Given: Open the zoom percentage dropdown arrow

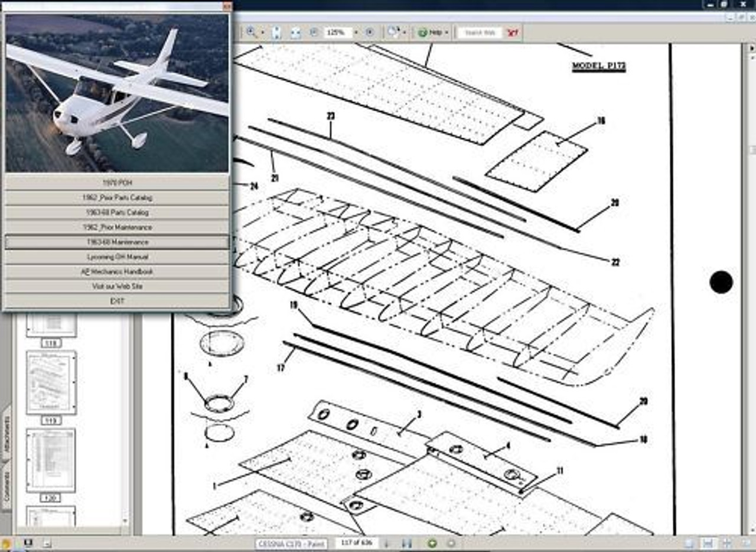Looking at the screenshot, I should point(356,33).
